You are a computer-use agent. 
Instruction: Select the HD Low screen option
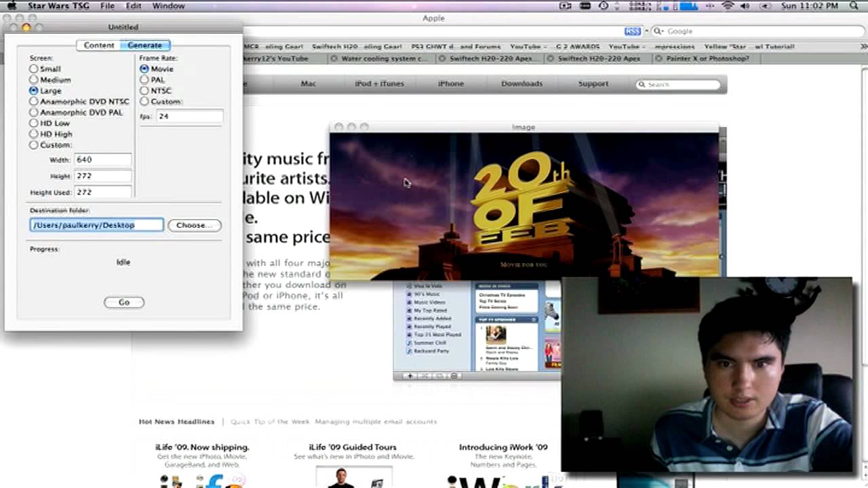pos(33,123)
